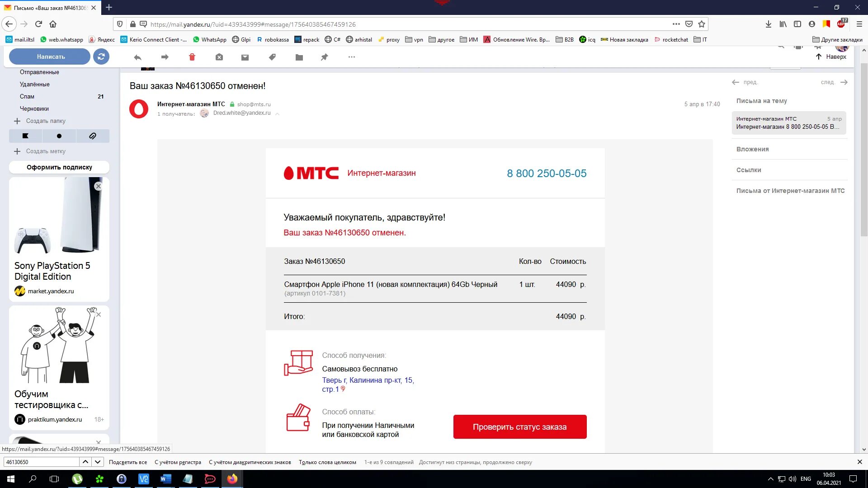Open Firefox home page icon
Screen dimensions: 868x488
click(x=53, y=24)
